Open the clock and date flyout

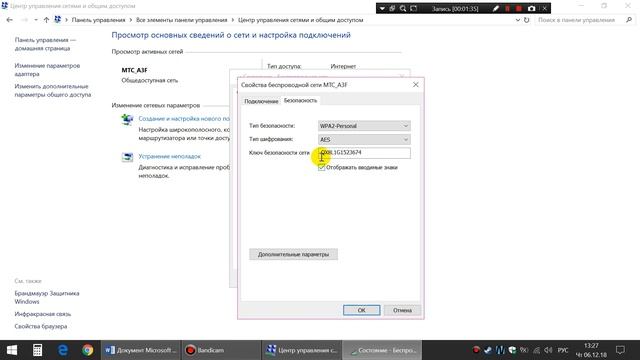[x=591, y=350]
